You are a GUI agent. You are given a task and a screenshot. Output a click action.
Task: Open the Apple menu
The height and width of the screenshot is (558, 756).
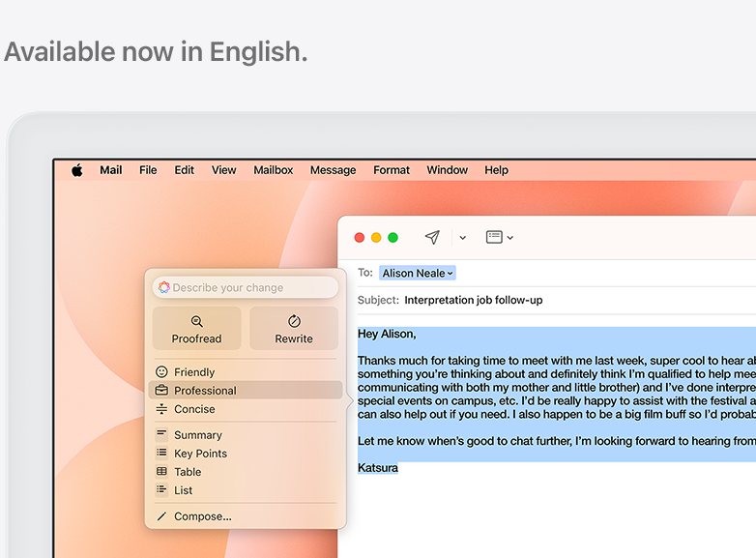tap(77, 170)
